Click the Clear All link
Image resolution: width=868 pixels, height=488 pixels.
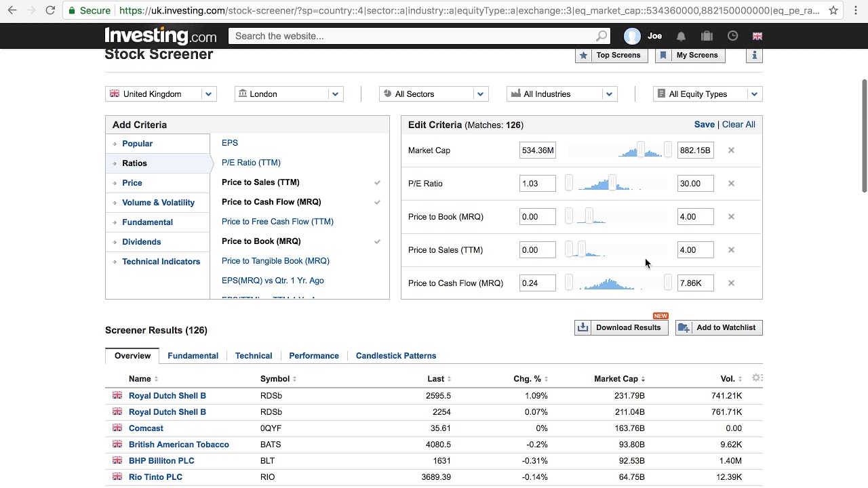click(738, 125)
